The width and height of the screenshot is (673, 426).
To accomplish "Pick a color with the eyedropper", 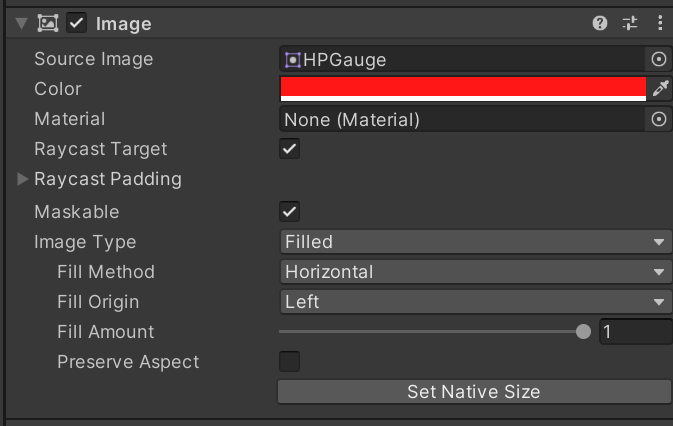I will click(660, 89).
